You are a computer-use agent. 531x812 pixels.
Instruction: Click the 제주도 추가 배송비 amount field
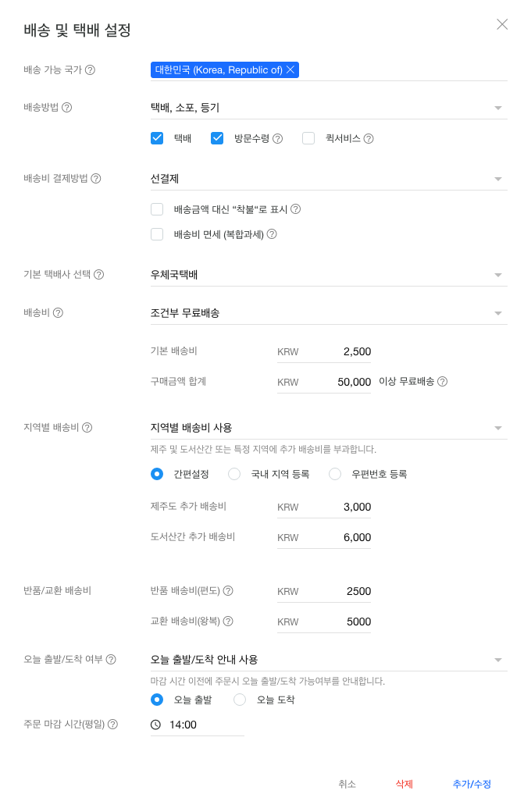coord(324,507)
